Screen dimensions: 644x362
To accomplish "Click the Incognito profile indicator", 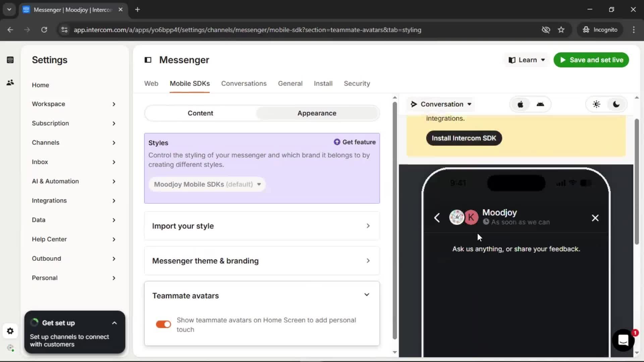I will click(x=600, y=30).
